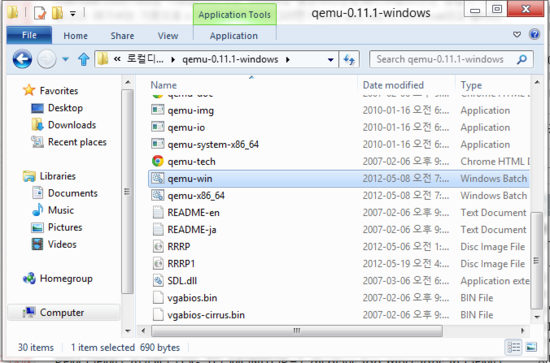550x363 pixels.
Task: Click New folder quick access icon
Action: [x=57, y=13]
